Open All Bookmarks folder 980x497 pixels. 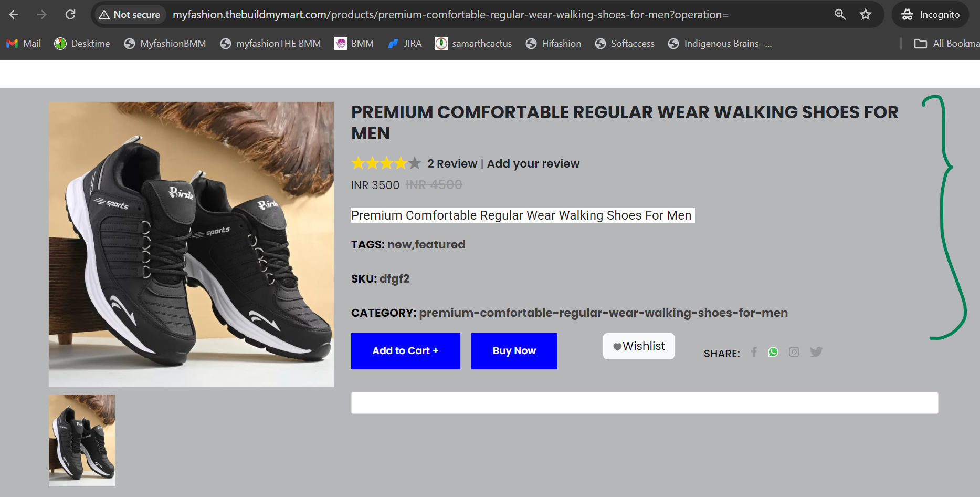point(946,44)
